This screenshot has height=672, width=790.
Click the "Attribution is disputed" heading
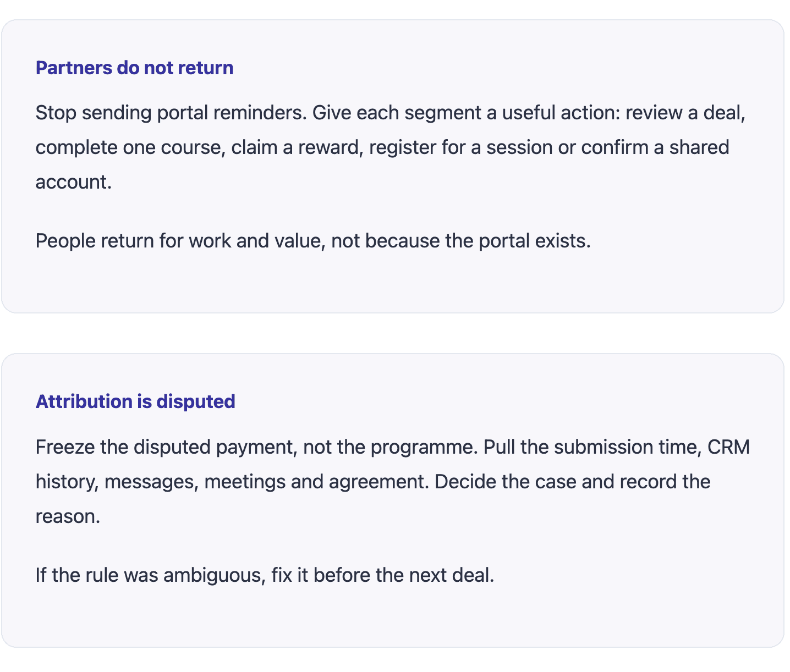[135, 401]
